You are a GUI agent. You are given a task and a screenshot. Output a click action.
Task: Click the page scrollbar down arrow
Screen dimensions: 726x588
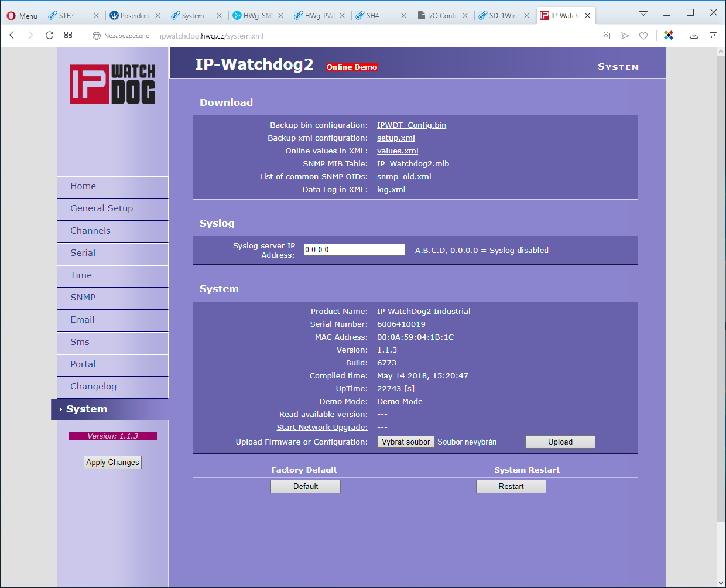[x=721, y=583]
